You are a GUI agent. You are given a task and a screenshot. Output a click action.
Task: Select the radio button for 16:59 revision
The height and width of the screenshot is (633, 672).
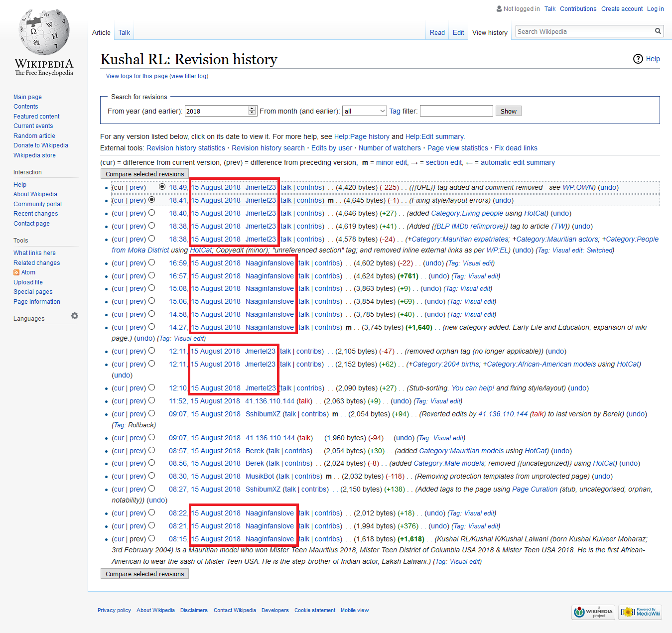152,262
